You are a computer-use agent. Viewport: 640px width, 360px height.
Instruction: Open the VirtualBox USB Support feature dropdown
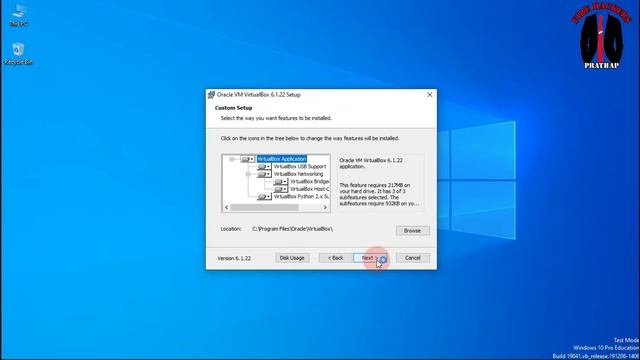point(264,167)
